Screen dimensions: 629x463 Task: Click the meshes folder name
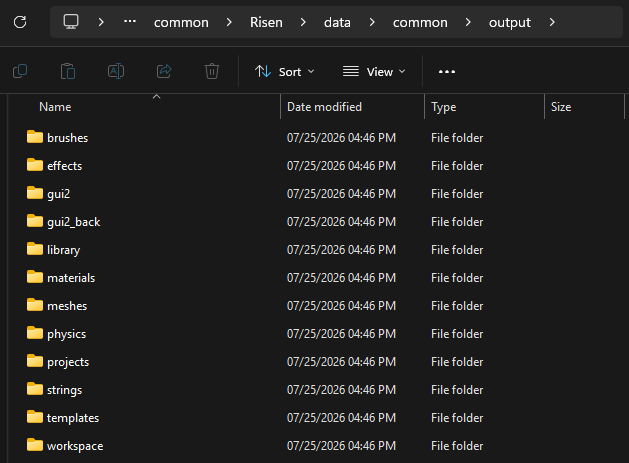point(67,306)
